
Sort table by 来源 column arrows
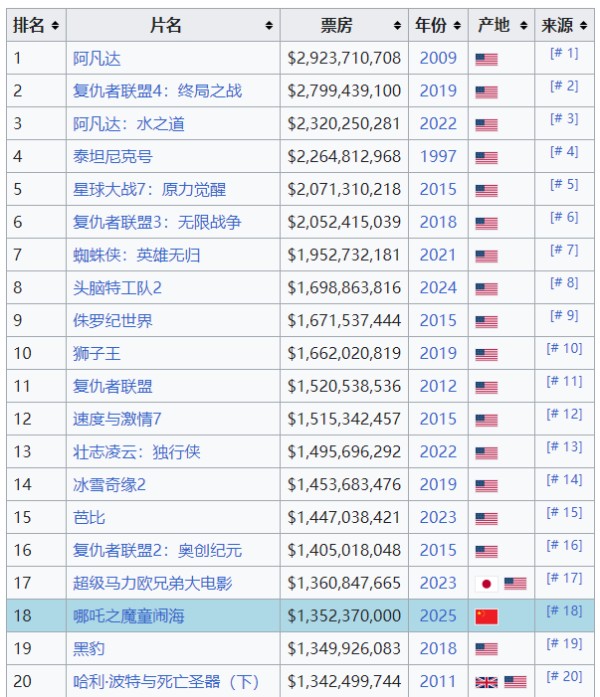click(583, 25)
